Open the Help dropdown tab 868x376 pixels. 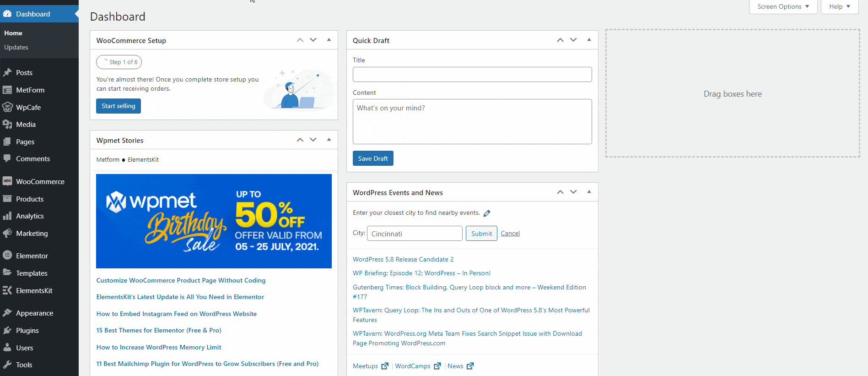pyautogui.click(x=840, y=6)
